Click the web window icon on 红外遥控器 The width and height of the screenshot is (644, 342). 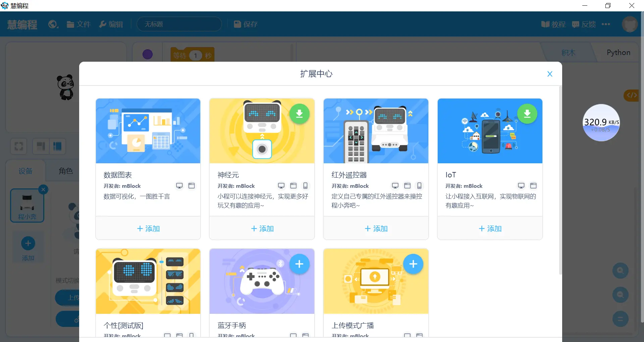(407, 186)
